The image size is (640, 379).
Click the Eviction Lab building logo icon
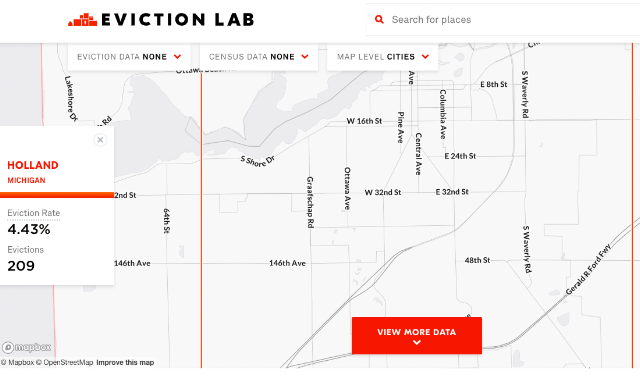coord(82,20)
